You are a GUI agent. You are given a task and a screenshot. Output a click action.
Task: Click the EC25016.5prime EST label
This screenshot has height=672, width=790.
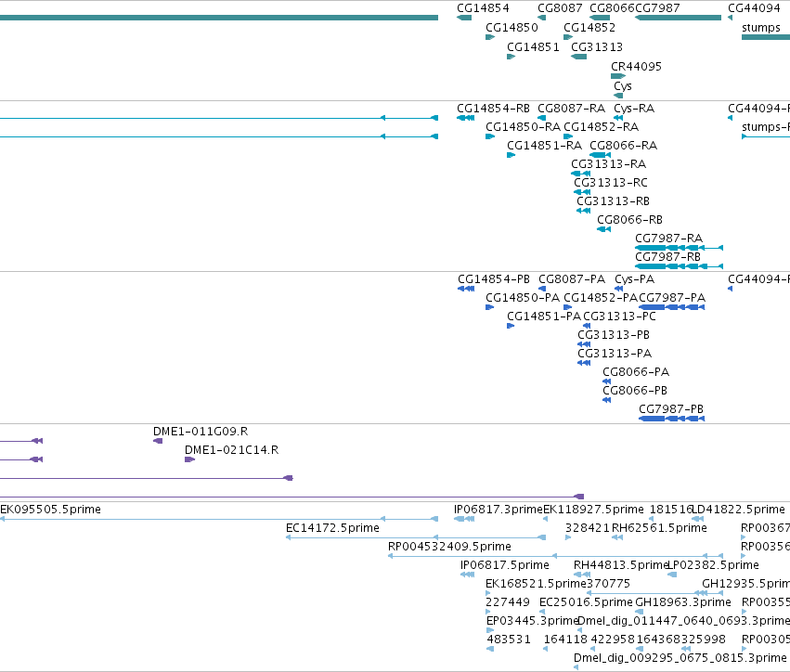tap(586, 603)
